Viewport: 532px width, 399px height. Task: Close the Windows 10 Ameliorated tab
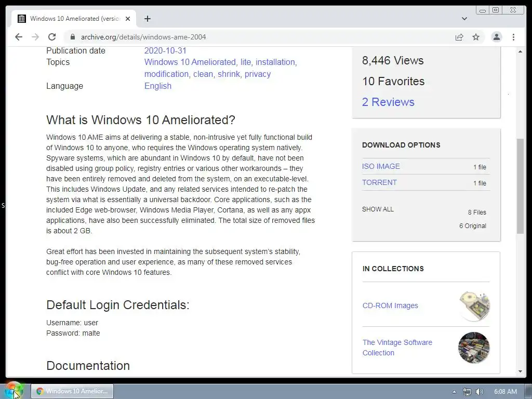click(x=128, y=19)
